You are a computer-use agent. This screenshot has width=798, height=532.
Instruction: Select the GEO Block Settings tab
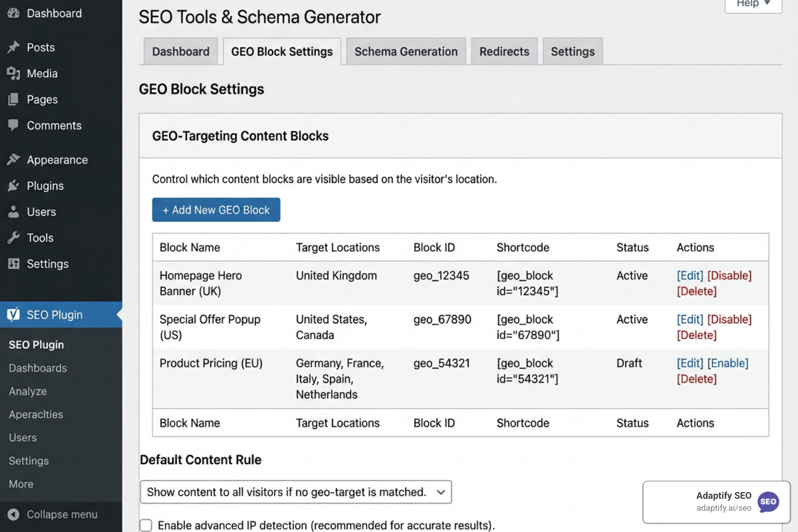(282, 51)
